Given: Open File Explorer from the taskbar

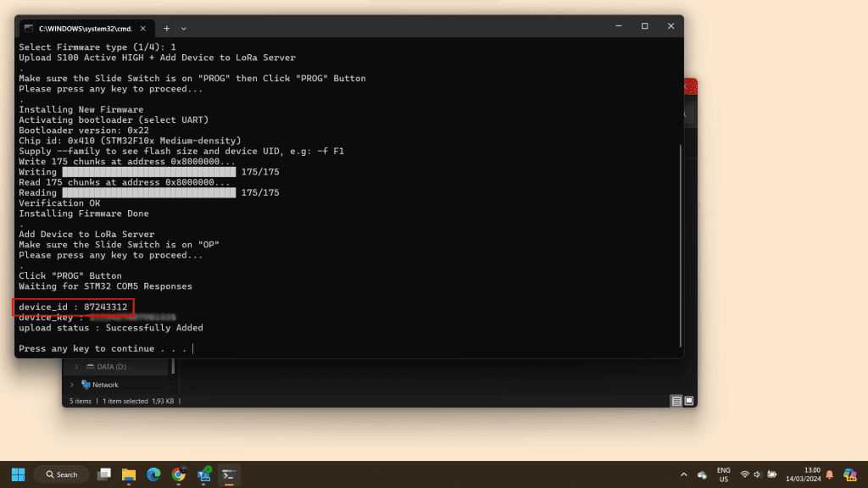Looking at the screenshot, I should click(129, 474).
